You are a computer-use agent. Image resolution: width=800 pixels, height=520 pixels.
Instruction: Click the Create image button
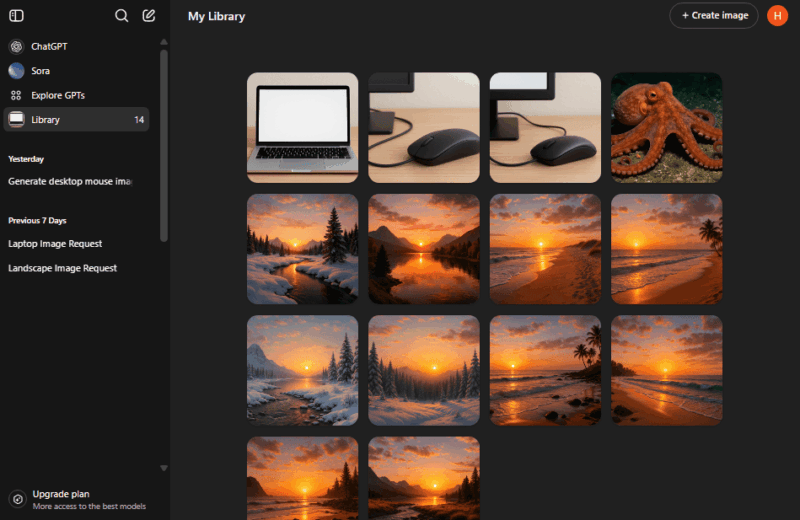[714, 16]
